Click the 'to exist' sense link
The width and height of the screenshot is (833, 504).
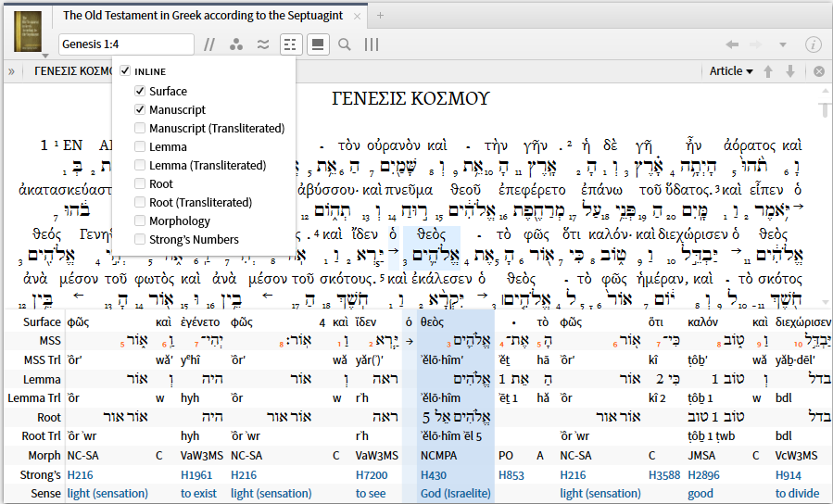[198, 494]
